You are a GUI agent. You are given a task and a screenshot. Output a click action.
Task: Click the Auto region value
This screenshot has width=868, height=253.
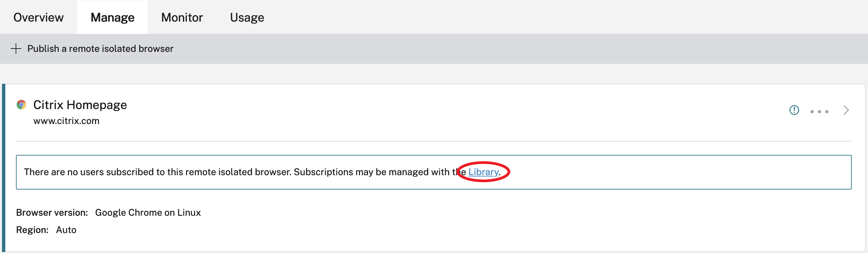tap(66, 230)
